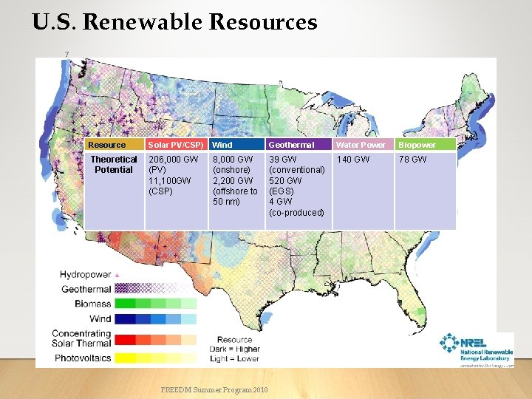Click the 'Wind' table header cell
Image resolution: width=532 pixels, height=399 pixels.
pyautogui.click(x=236, y=145)
